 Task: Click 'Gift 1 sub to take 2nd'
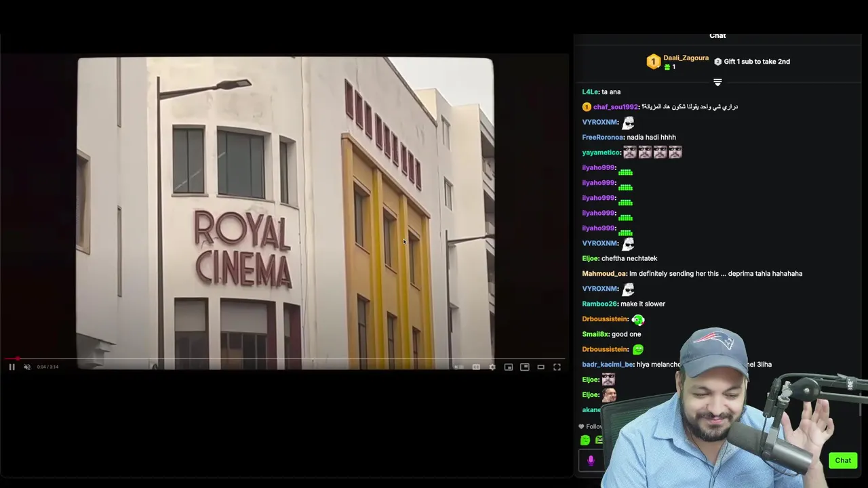tap(757, 62)
